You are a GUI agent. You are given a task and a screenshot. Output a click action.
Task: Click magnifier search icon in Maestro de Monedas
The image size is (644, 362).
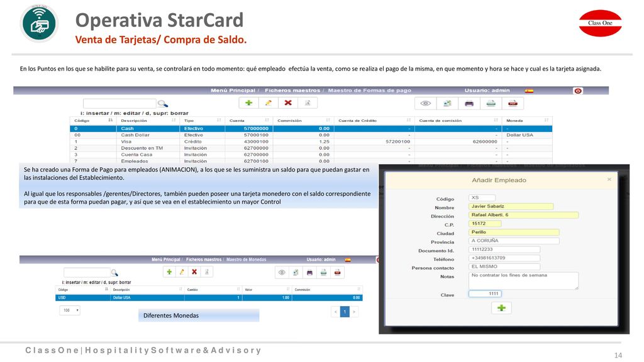(114, 273)
